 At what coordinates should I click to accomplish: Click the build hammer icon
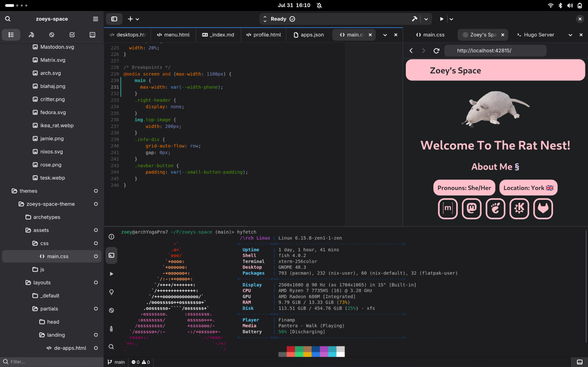(415, 19)
